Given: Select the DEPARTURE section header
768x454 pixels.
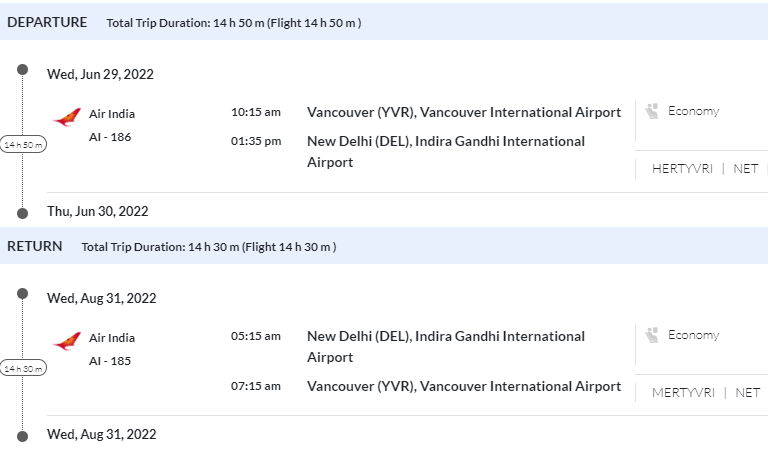Looking at the screenshot, I should pos(47,22).
